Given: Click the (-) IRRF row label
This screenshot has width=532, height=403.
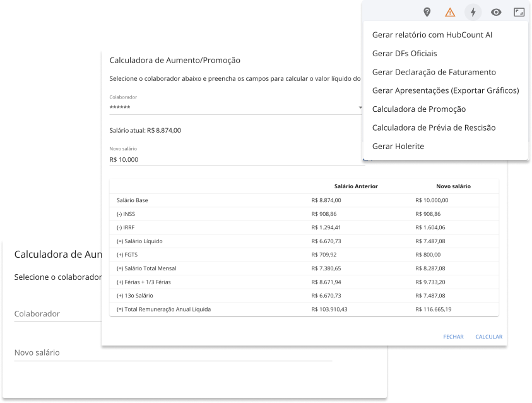Looking at the screenshot, I should coord(126,228).
